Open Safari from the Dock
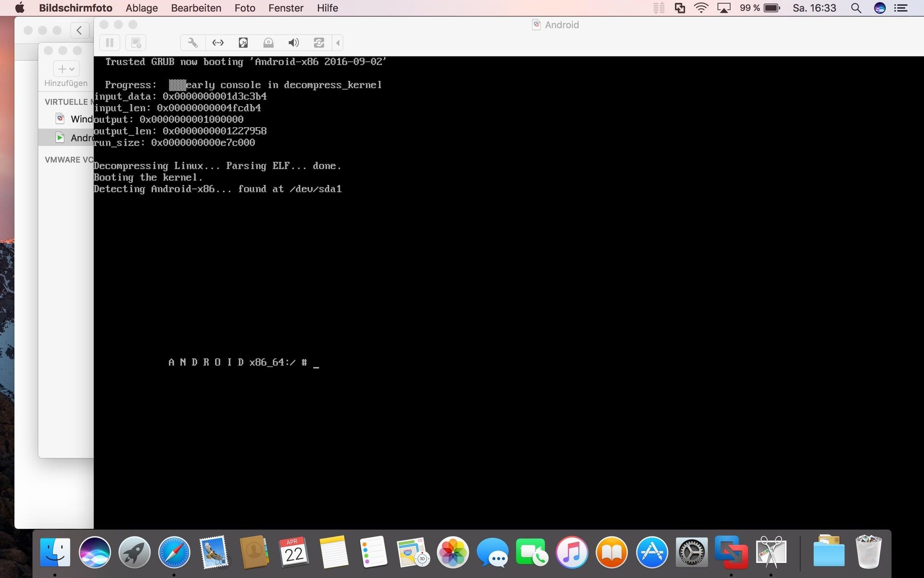The image size is (924, 578). (x=174, y=552)
